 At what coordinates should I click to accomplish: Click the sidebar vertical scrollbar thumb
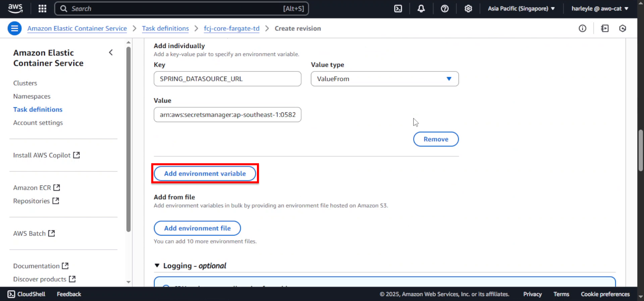[128, 139]
